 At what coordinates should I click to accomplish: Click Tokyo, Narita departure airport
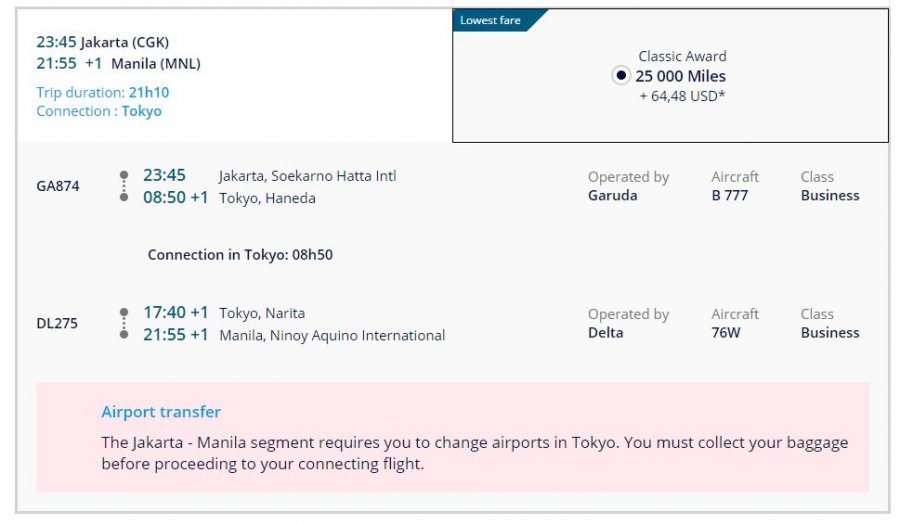[x=262, y=313]
